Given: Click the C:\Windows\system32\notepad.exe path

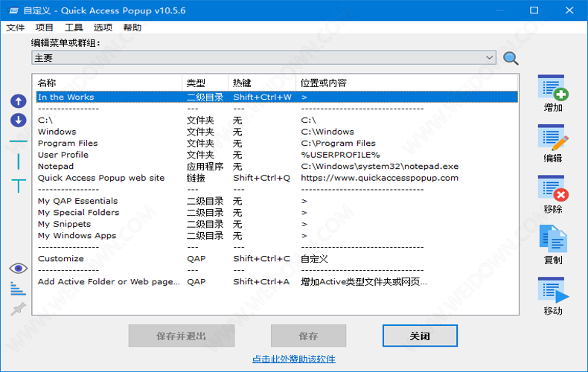Looking at the screenshot, I should 380,167.
